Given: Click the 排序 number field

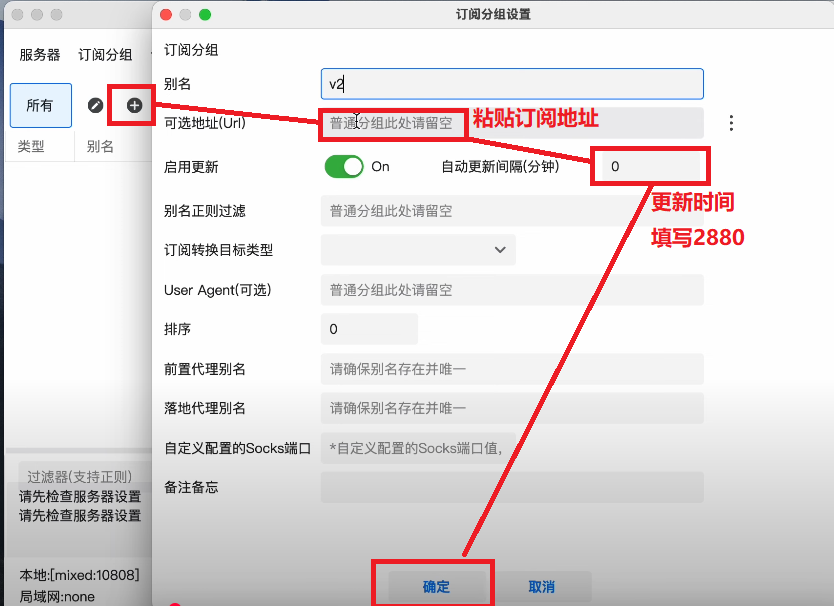Looking at the screenshot, I should (369, 329).
